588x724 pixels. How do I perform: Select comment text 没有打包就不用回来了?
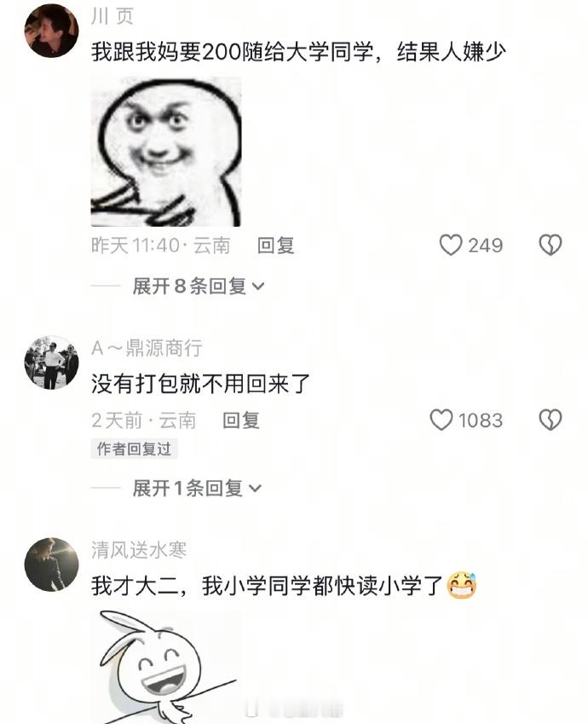(x=200, y=384)
